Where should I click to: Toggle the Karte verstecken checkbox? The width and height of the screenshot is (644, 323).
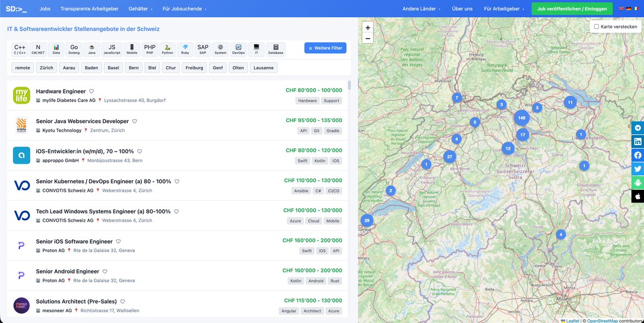pos(596,26)
